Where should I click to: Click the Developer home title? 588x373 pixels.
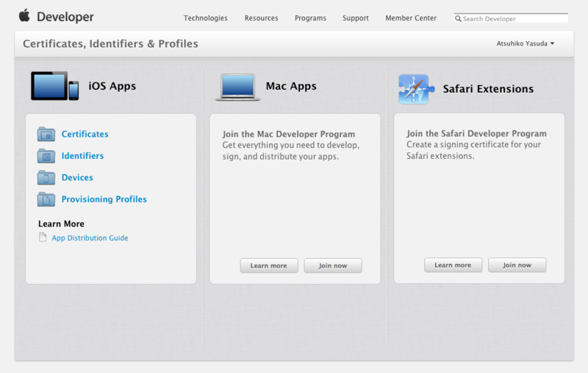point(65,16)
